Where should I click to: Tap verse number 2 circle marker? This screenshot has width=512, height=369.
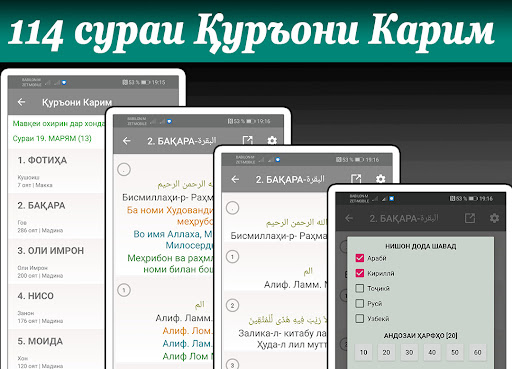232,305
